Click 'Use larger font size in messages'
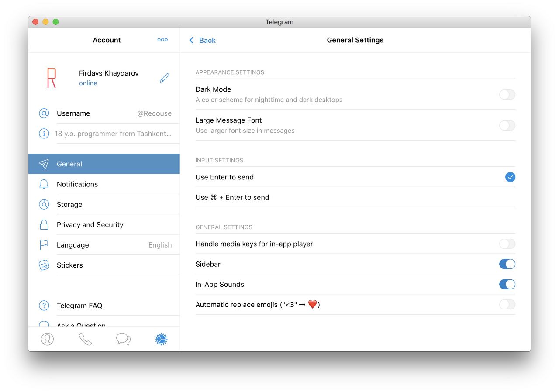The height and width of the screenshot is (392, 559). [x=245, y=131]
